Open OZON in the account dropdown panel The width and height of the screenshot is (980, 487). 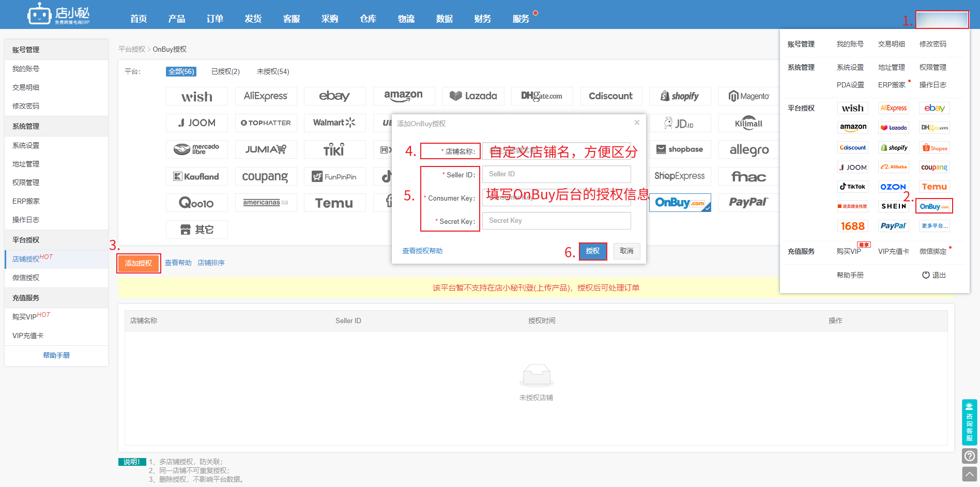pos(893,187)
